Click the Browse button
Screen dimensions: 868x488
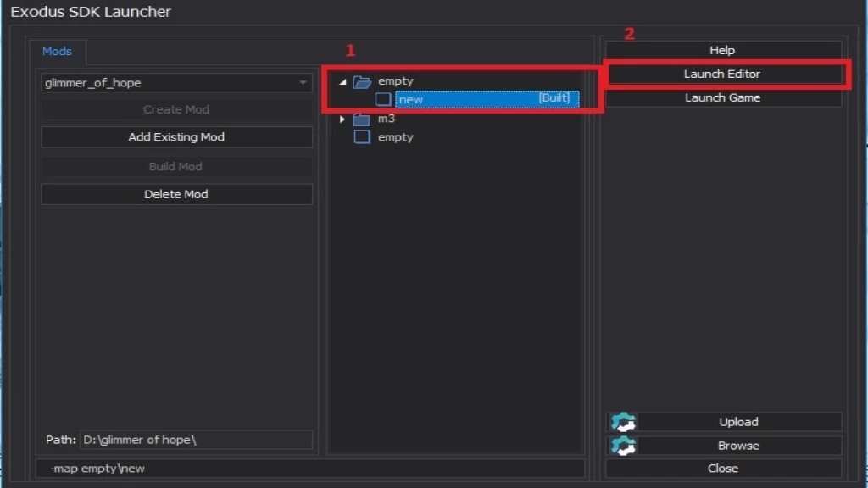[x=738, y=446]
